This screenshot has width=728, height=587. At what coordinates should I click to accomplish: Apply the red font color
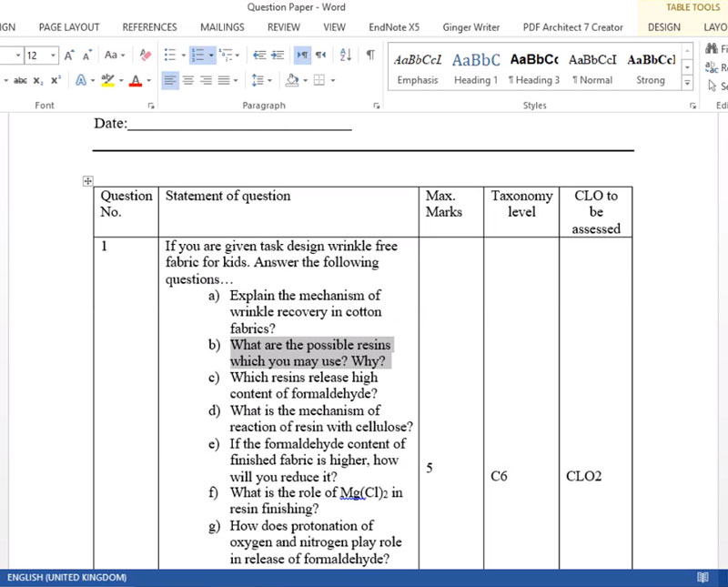pos(136,80)
